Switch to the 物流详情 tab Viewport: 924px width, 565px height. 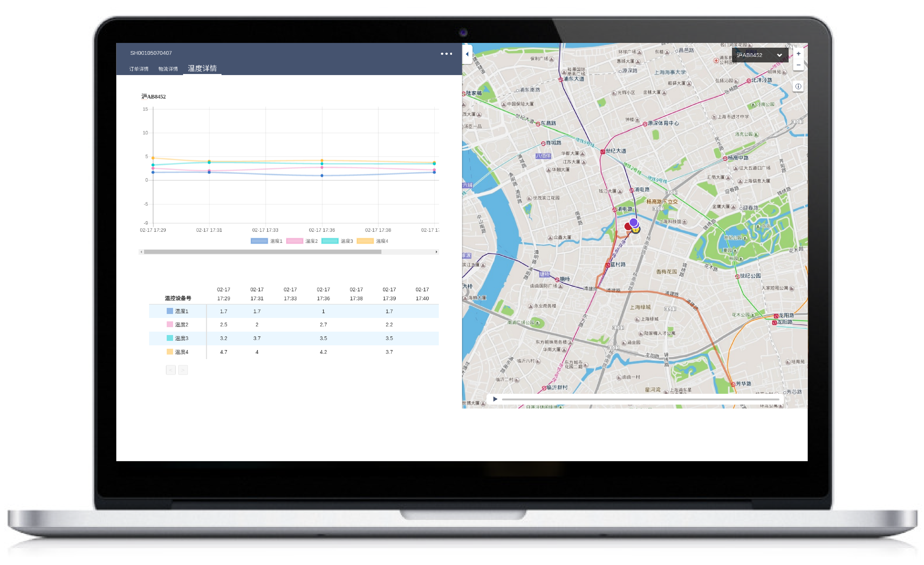click(x=168, y=69)
